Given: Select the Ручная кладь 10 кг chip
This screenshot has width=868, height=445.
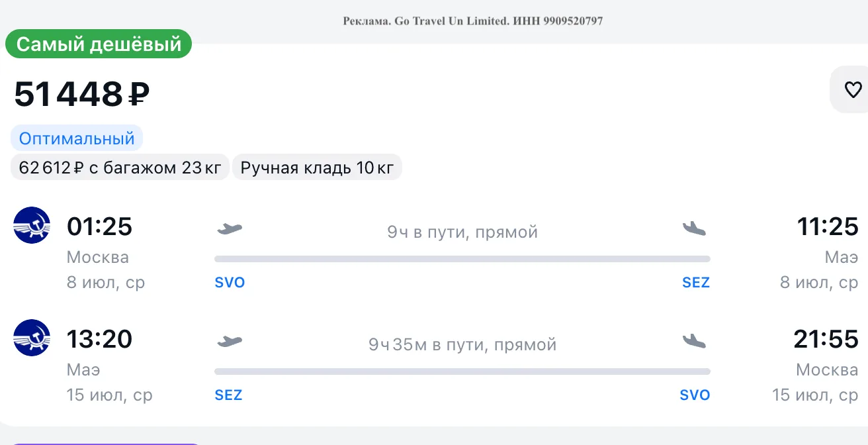Looking at the screenshot, I should pos(317,168).
